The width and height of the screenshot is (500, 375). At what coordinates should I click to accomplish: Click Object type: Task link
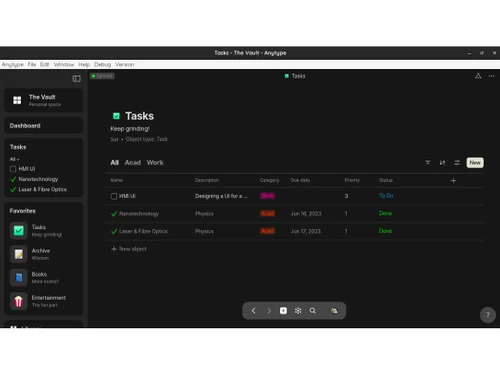pyautogui.click(x=147, y=139)
